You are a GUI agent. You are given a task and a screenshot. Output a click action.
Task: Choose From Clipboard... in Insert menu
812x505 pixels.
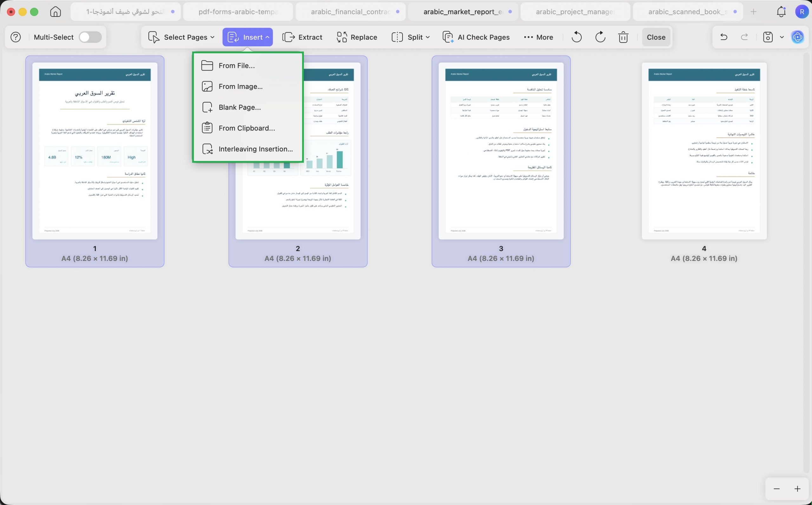[x=248, y=128]
